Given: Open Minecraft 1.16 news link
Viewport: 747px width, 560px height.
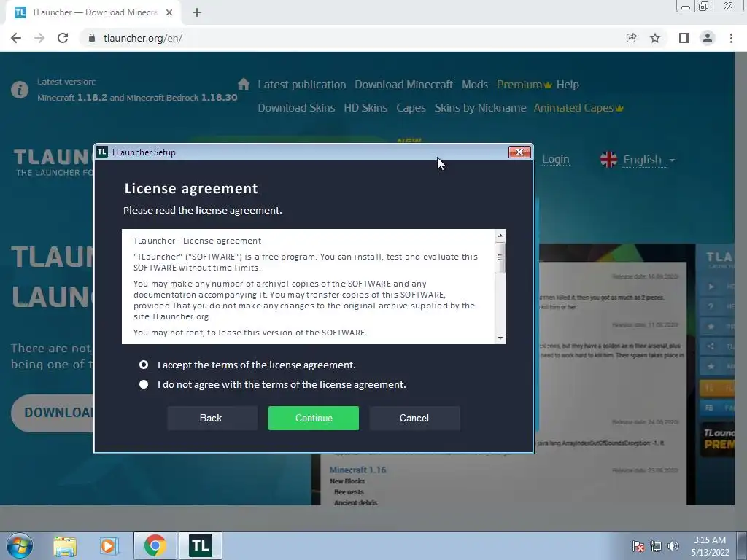Looking at the screenshot, I should point(357,470).
